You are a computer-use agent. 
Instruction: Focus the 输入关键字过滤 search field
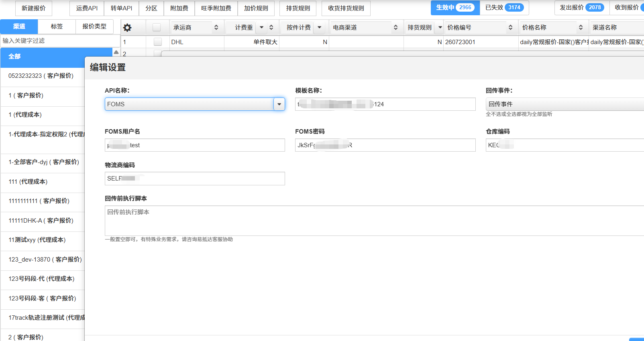pos(60,41)
